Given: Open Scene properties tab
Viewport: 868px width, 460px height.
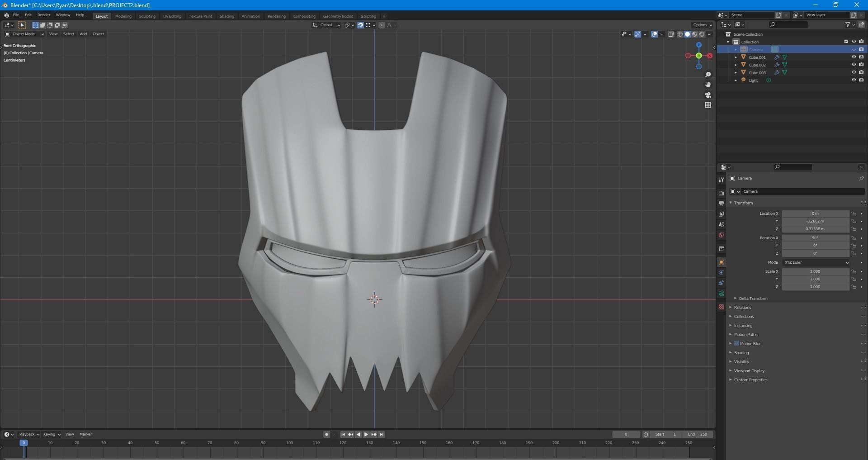Looking at the screenshot, I should click(721, 224).
